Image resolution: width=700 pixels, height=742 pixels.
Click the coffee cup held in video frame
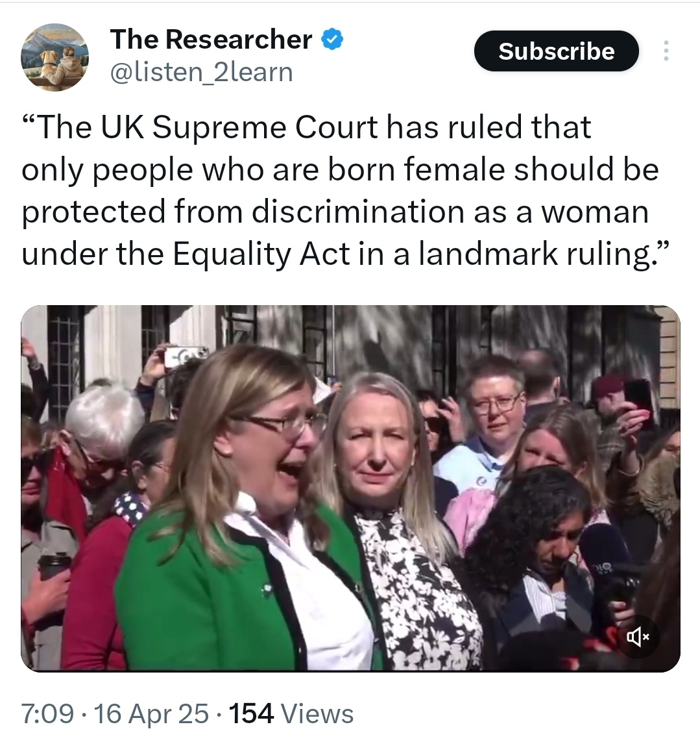(54, 566)
